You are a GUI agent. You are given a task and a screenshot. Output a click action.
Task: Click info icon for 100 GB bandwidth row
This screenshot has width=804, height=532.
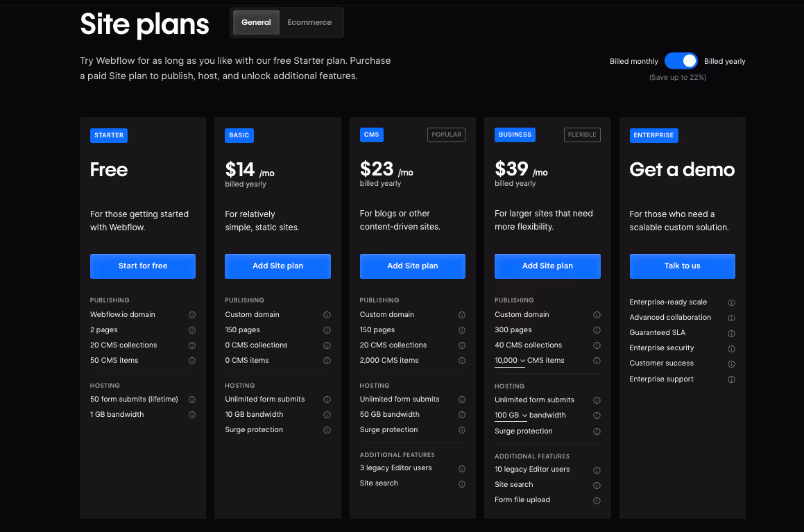tap(597, 415)
